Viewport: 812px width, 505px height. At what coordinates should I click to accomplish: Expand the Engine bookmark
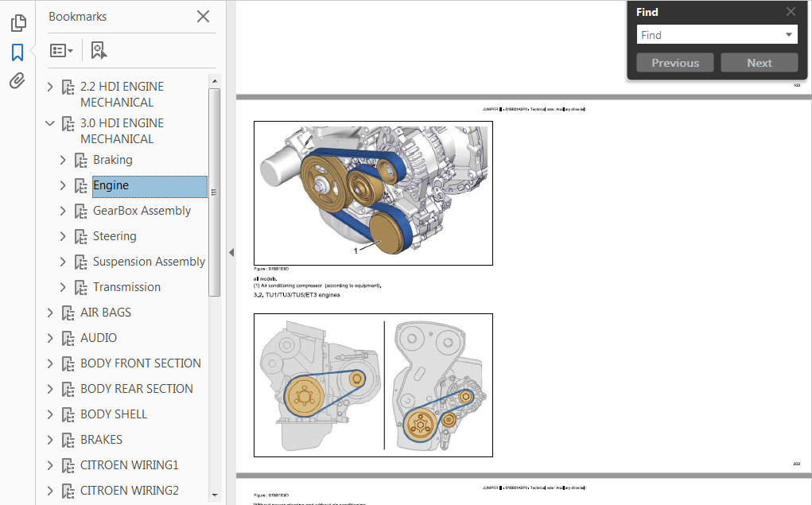pyautogui.click(x=63, y=185)
